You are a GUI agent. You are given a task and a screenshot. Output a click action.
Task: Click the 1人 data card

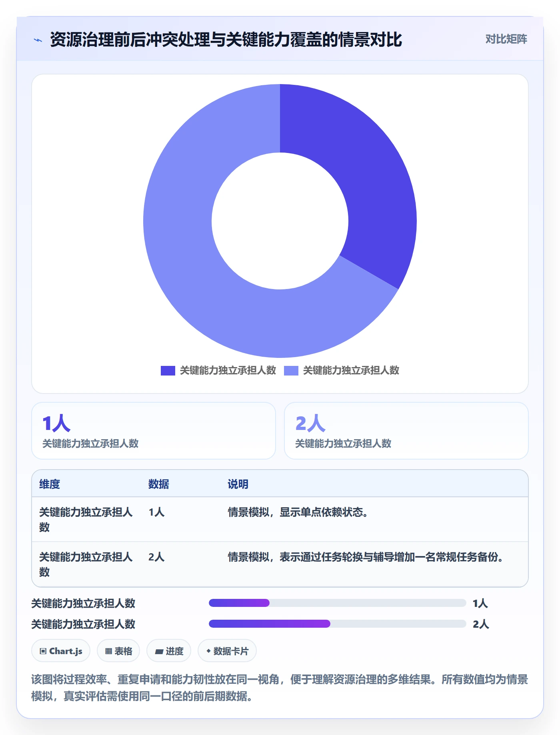pos(154,431)
